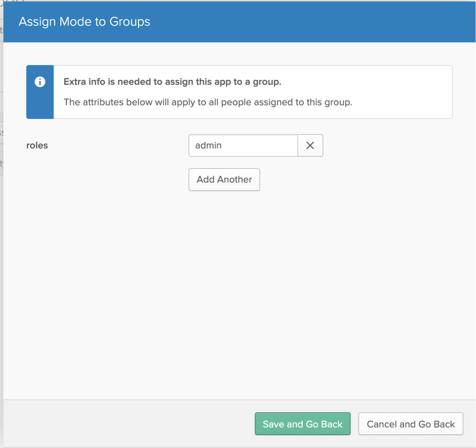
Task: Remove the admin role entry
Action: (310, 145)
